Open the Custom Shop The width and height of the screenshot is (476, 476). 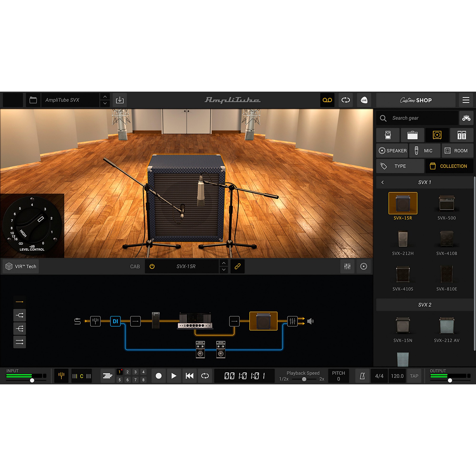tap(416, 100)
